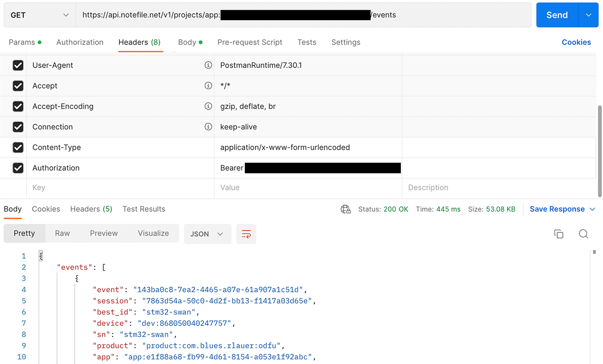Open the JSON format dropdown
Screen dimensions: 603x364
207,234
